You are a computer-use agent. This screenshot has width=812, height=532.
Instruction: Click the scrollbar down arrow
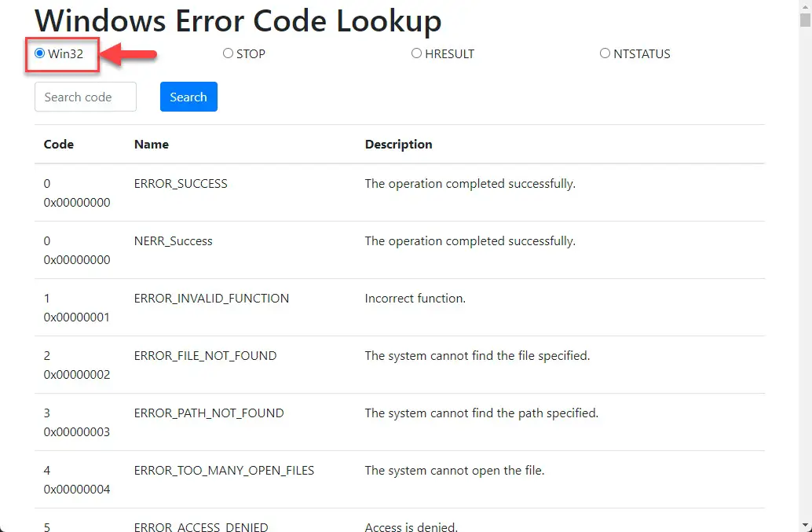805,526
